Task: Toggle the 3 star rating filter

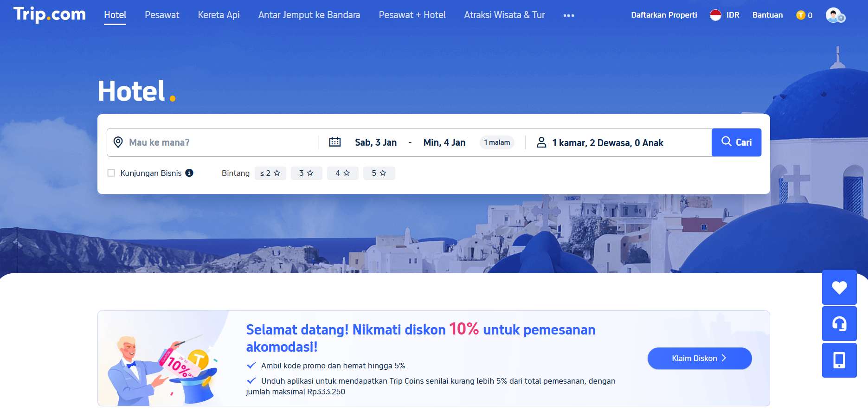Action: (x=306, y=173)
